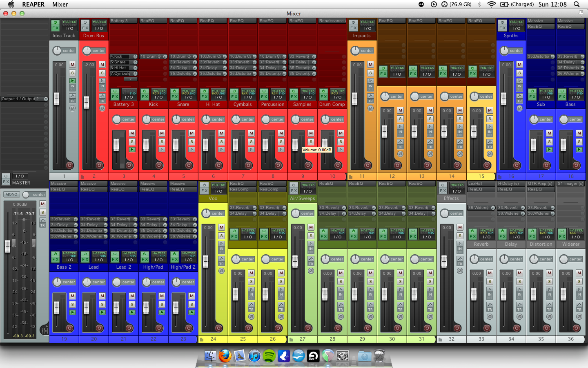The image size is (588, 368).
Task: Invert phase on the Effects track
Action: coord(460,271)
